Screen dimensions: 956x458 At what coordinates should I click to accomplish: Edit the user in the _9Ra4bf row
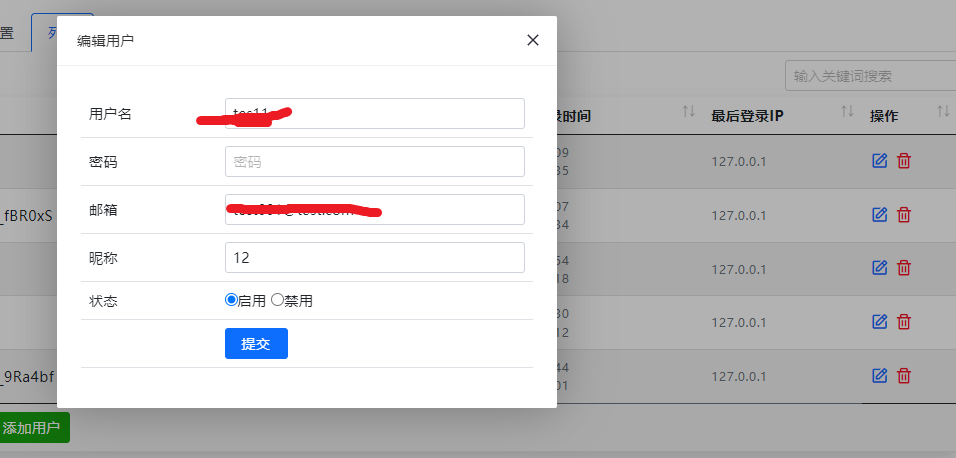(x=879, y=376)
